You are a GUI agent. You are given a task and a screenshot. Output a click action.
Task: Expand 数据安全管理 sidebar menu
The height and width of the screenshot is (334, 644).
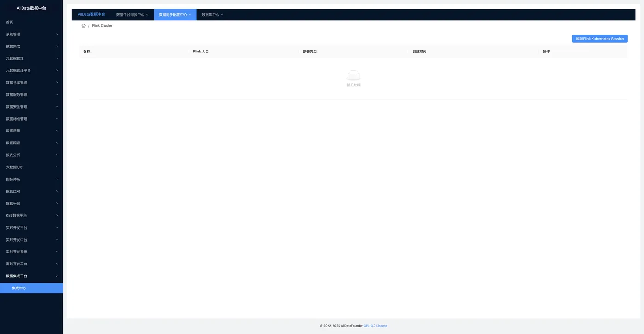point(31,107)
